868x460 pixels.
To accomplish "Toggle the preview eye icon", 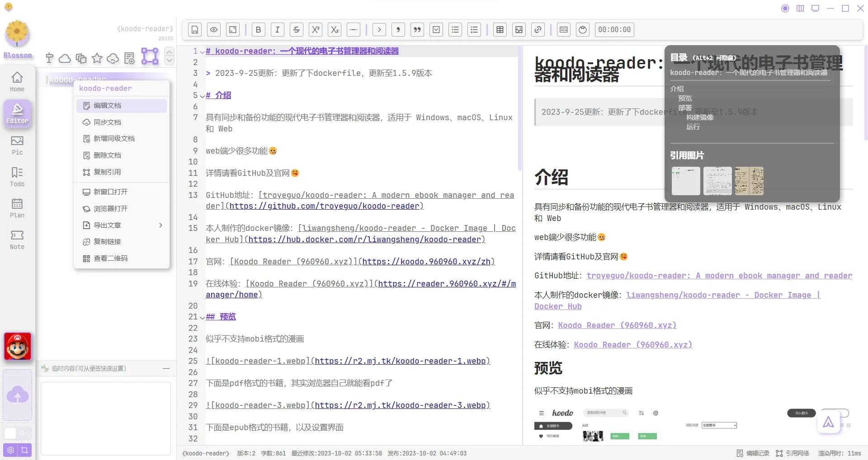I will [x=214, y=30].
